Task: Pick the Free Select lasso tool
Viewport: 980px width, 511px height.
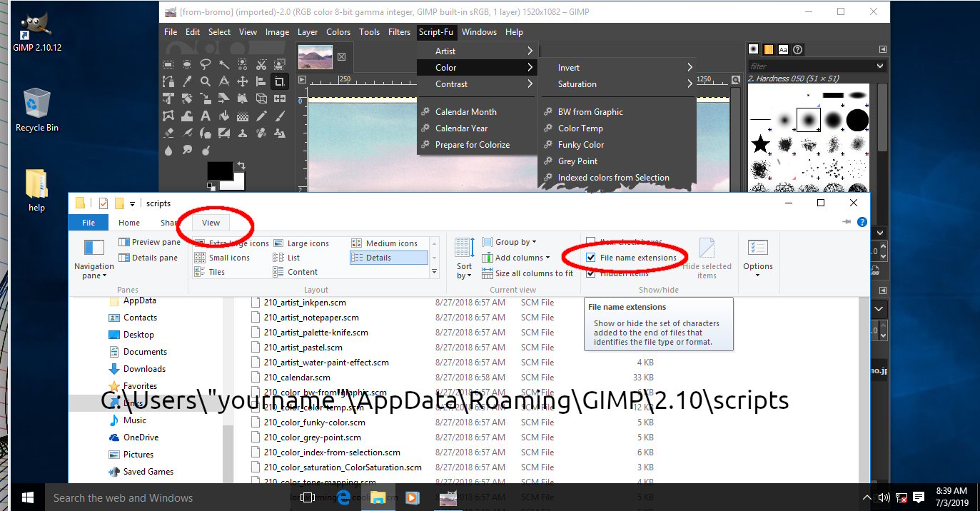Action: (206, 64)
